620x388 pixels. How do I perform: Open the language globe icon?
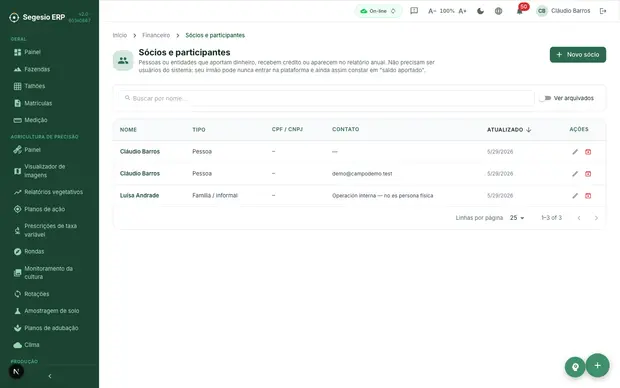click(499, 11)
